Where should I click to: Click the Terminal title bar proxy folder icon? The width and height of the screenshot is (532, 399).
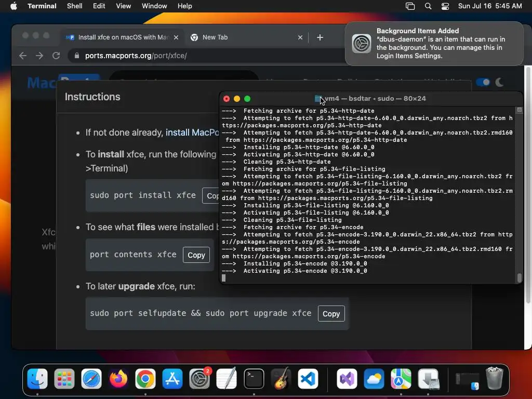pyautogui.click(x=318, y=99)
